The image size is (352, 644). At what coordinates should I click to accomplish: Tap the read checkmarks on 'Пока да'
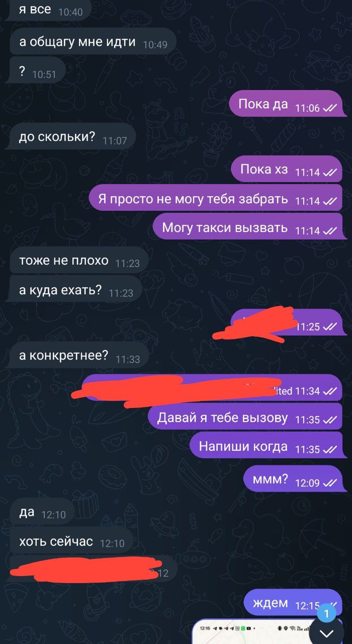coord(330,108)
